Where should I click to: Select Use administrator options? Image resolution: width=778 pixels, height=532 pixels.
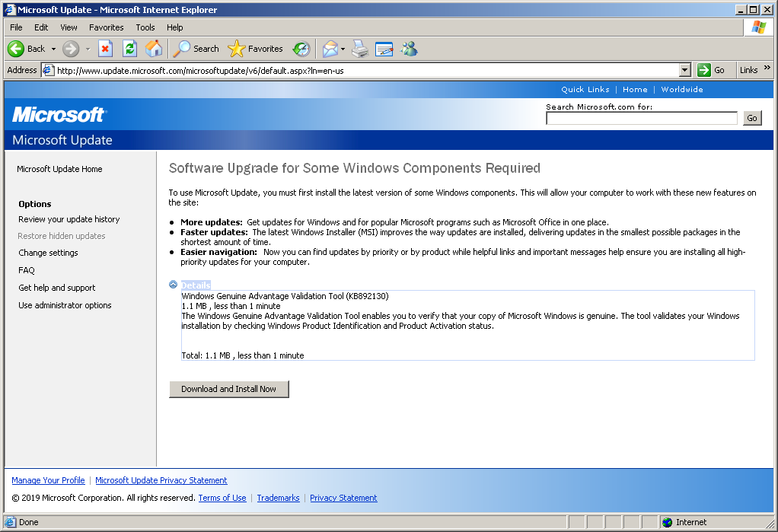65,305
